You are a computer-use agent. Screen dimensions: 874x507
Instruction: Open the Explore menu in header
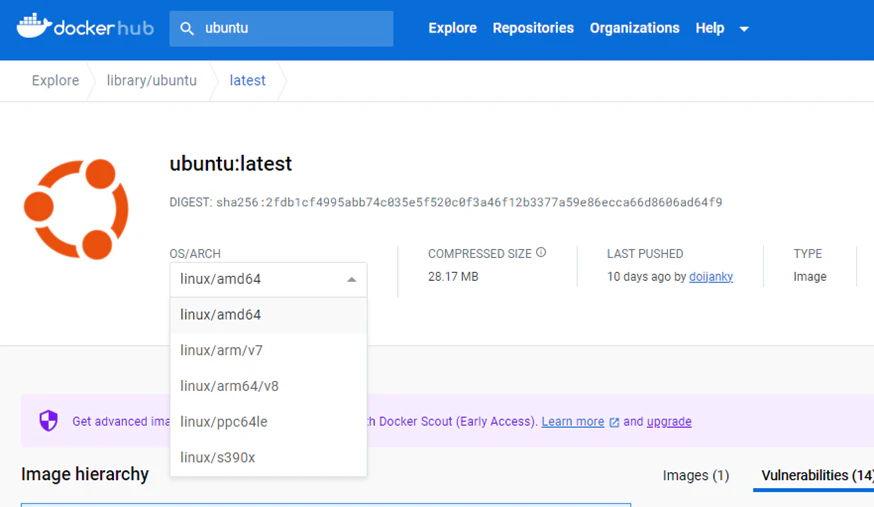pos(452,28)
